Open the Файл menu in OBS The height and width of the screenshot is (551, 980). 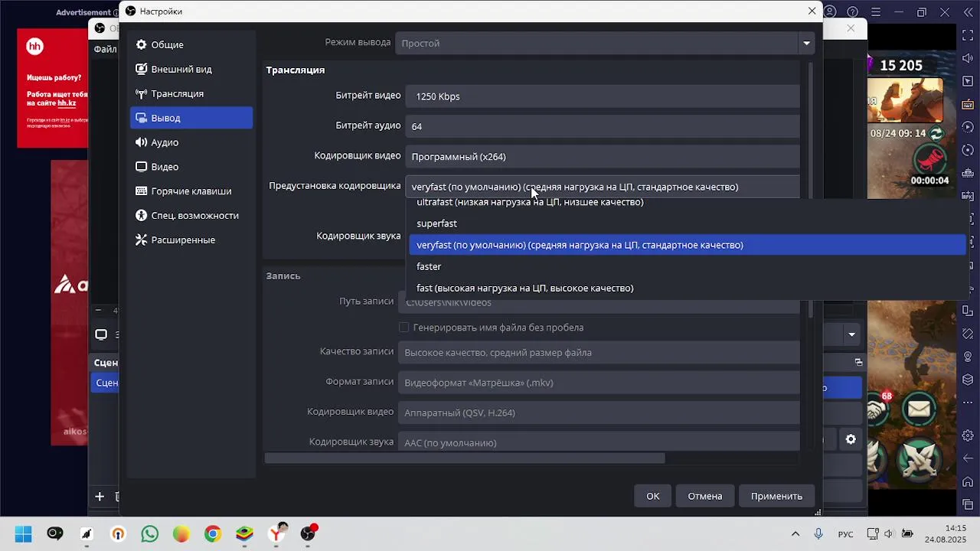click(105, 49)
